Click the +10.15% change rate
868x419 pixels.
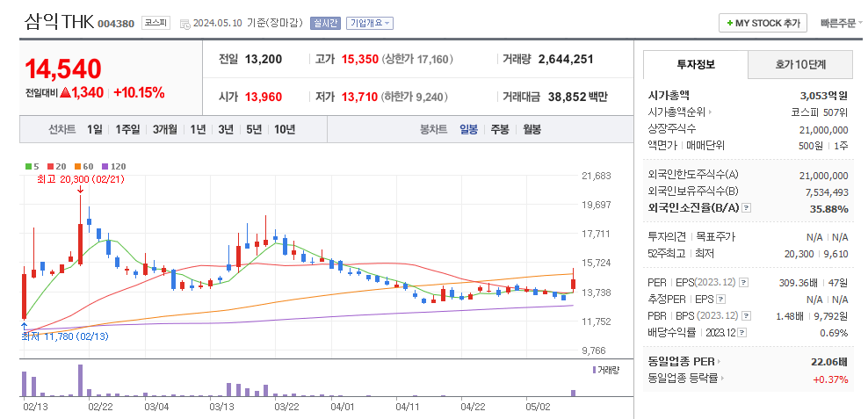point(139,92)
